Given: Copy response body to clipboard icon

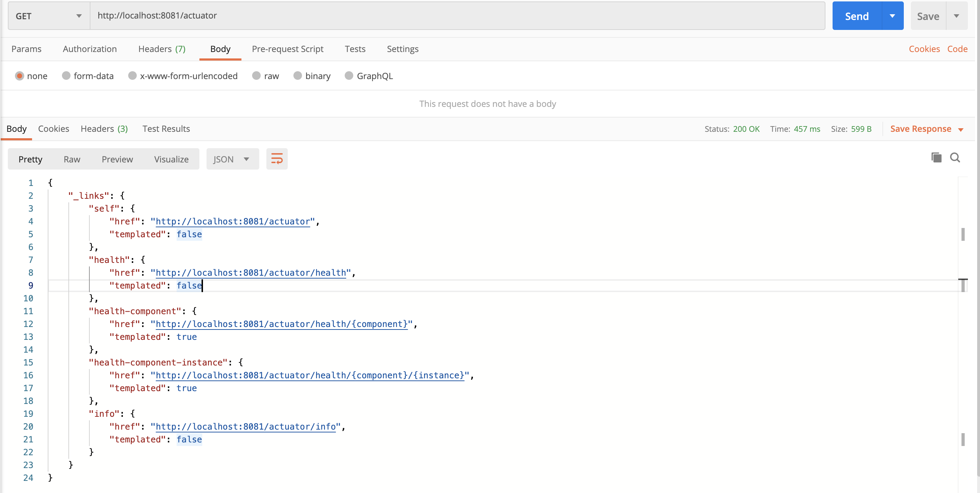Looking at the screenshot, I should tap(936, 157).
